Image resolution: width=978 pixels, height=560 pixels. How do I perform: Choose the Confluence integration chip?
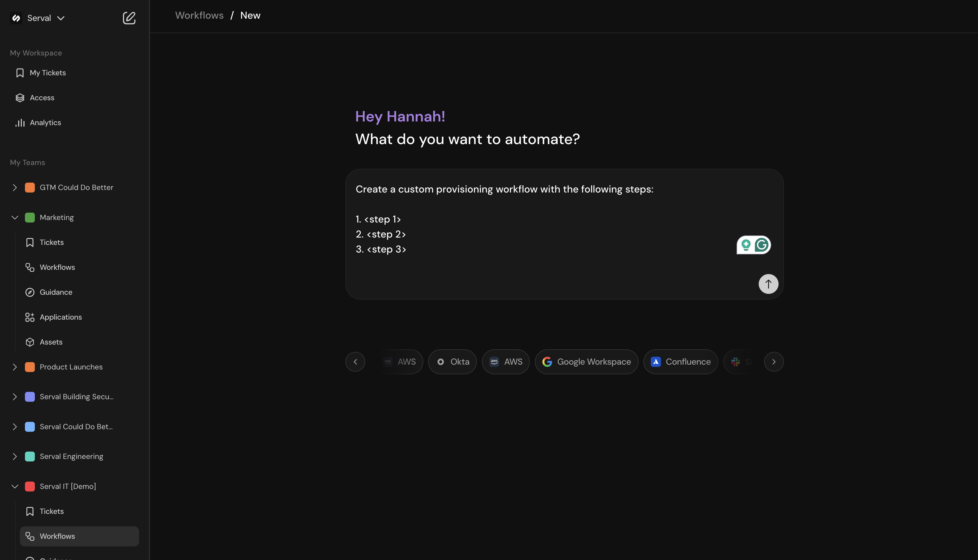tap(681, 362)
